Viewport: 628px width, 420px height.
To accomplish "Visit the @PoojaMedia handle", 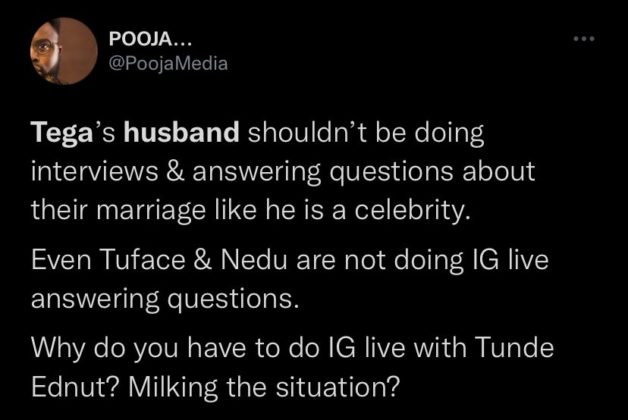I will pos(168,63).
